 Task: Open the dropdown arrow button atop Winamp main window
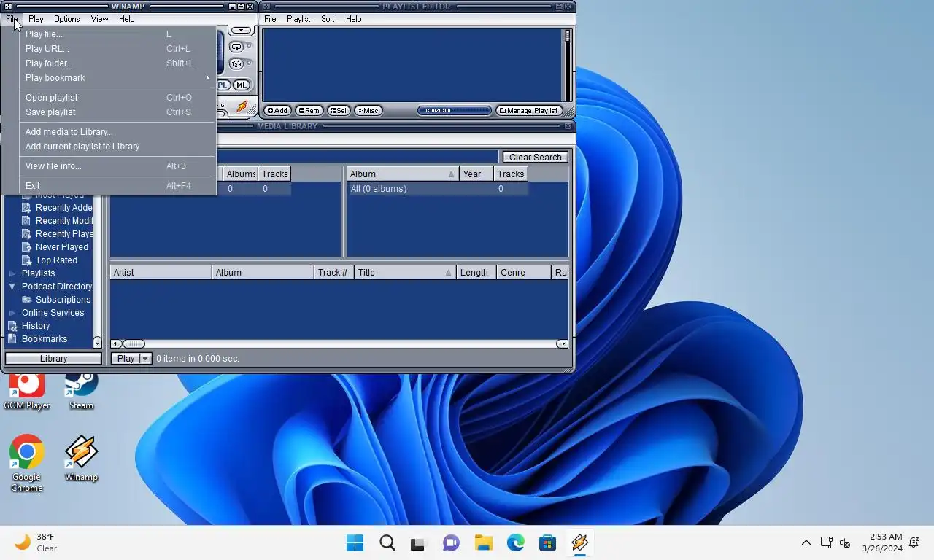pyautogui.click(x=241, y=31)
